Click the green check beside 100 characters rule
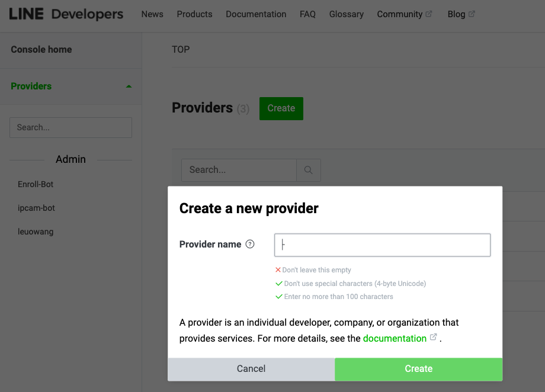 279,297
